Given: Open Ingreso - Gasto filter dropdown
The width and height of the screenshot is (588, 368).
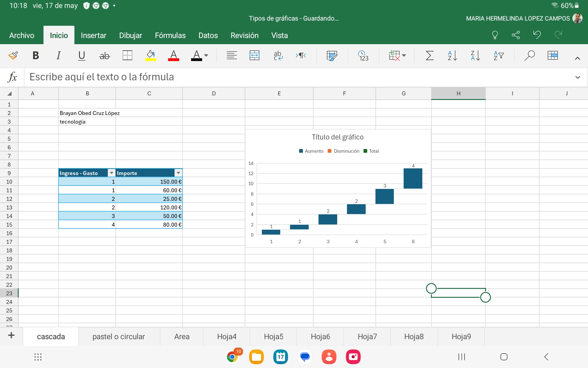Looking at the screenshot, I should point(111,173).
